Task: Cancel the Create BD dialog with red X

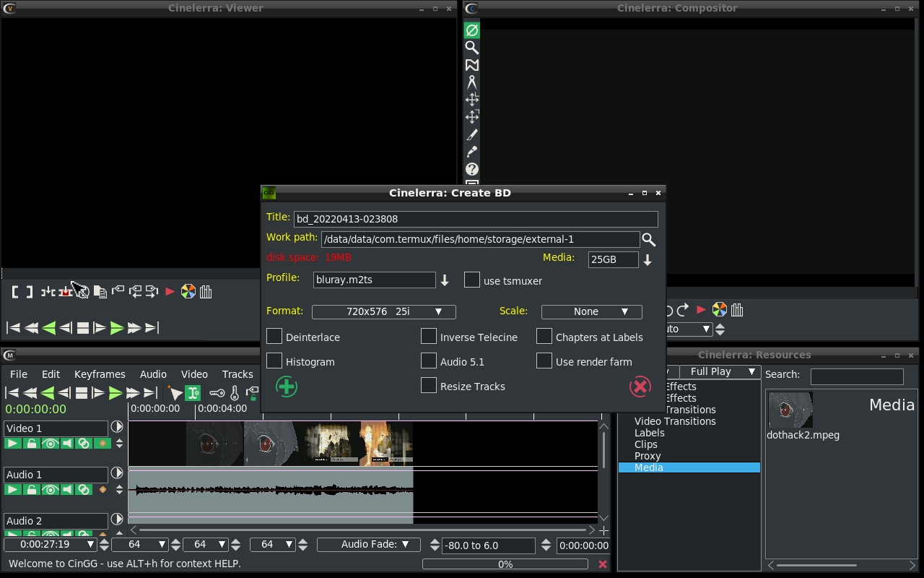Action: click(x=640, y=387)
